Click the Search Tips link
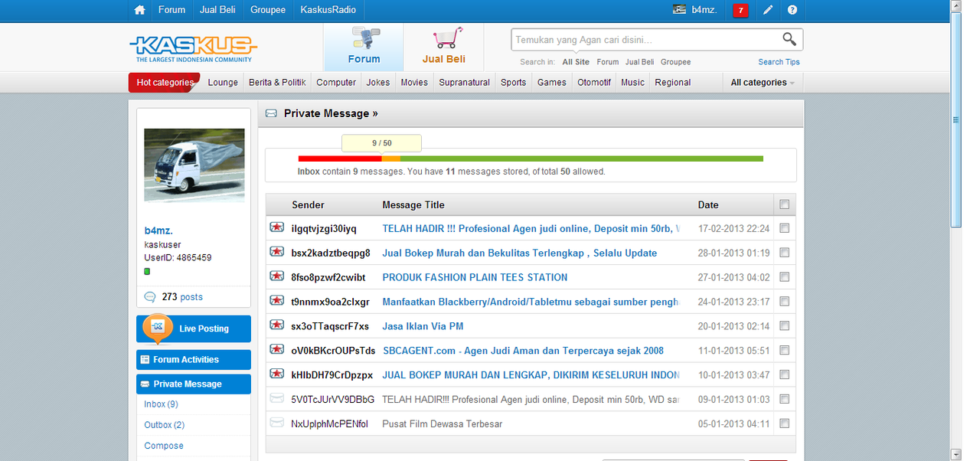 click(x=779, y=62)
